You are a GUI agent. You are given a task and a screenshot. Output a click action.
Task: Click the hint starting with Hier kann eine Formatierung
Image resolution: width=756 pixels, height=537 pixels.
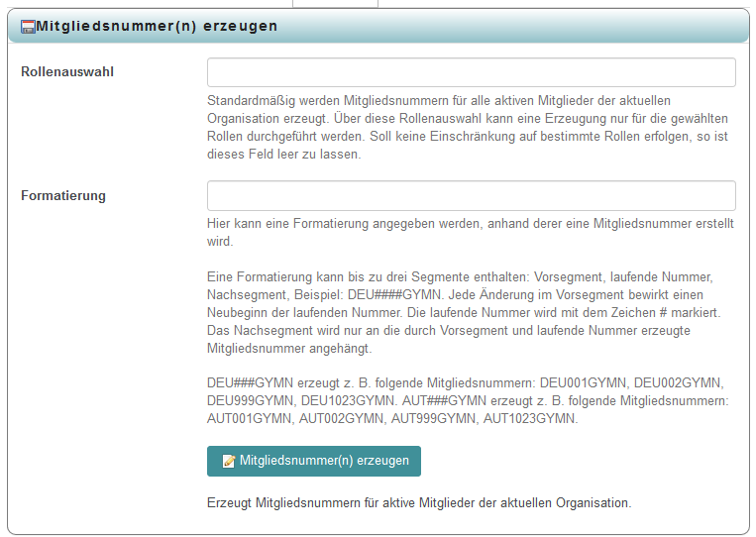[471, 233]
